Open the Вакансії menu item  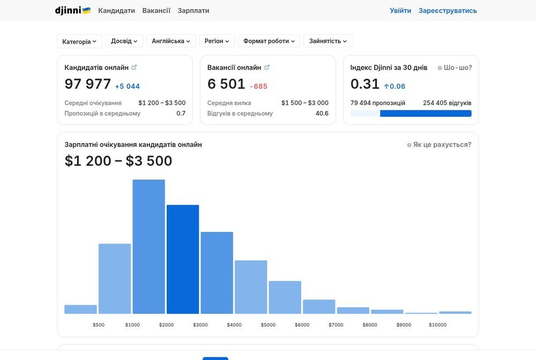pos(156,11)
